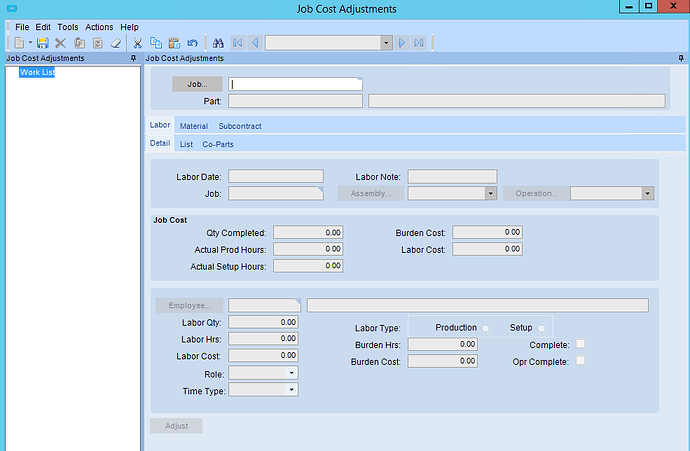Click the Labor Qty field
The width and height of the screenshot is (690, 451).
(263, 322)
